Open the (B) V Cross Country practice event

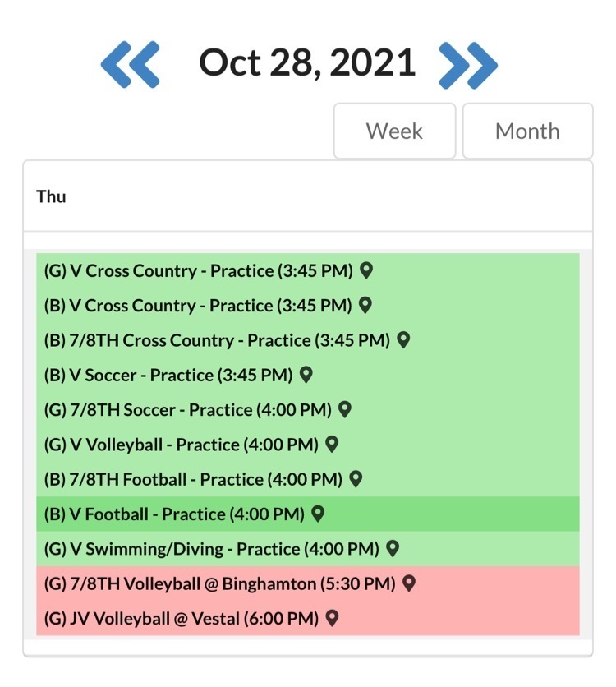(x=197, y=306)
